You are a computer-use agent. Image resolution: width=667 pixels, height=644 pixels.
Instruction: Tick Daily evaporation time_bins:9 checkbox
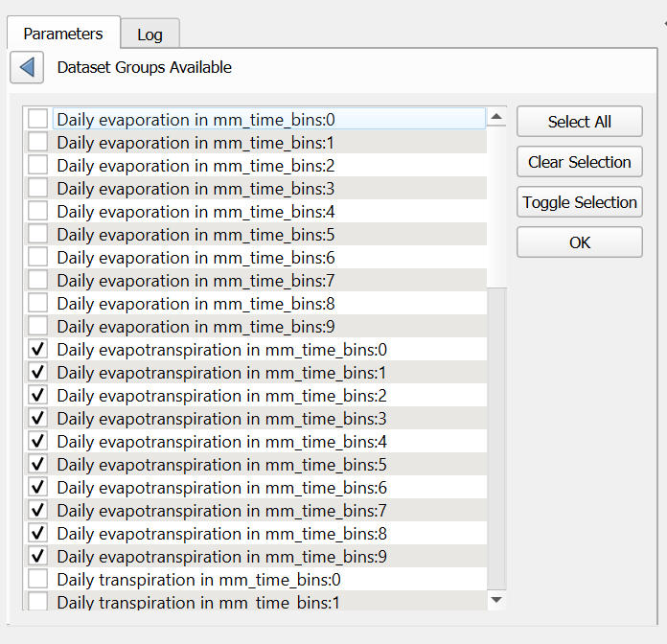pos(38,327)
